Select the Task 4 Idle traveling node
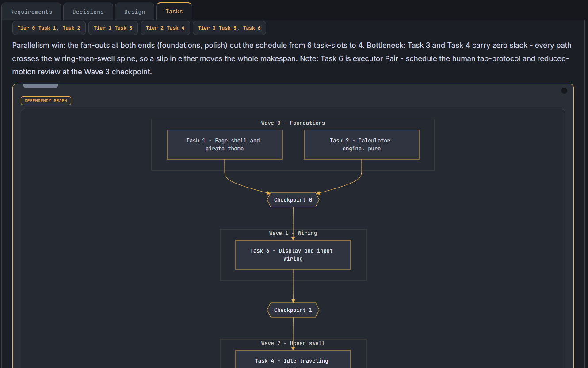Viewport: 588px width, 368px height. tap(293, 359)
